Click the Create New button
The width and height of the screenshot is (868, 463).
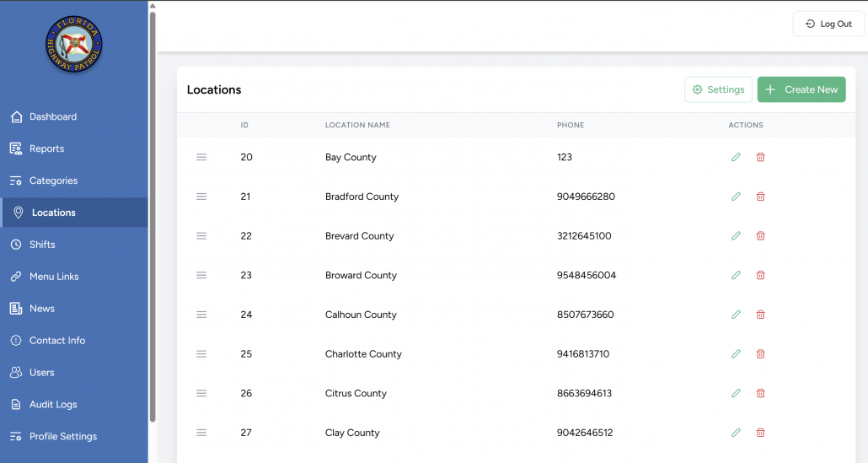point(801,89)
